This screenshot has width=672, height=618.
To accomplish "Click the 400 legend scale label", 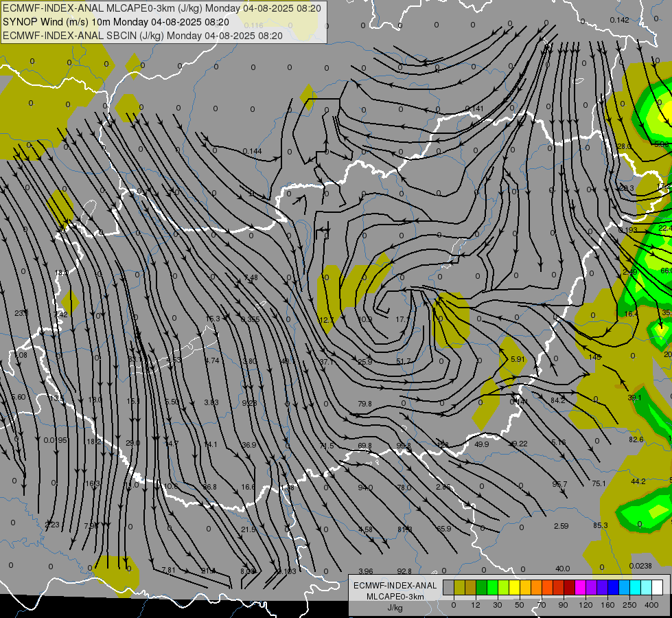I will click(651, 605).
